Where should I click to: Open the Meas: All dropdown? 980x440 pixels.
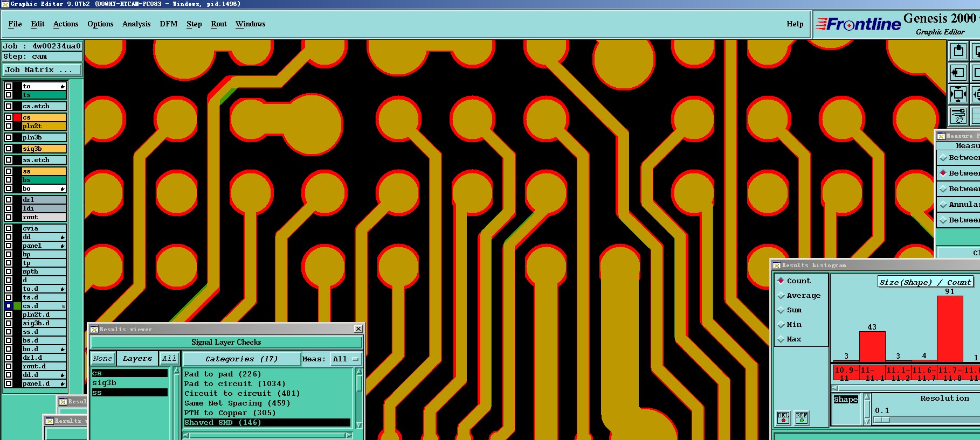[346, 359]
